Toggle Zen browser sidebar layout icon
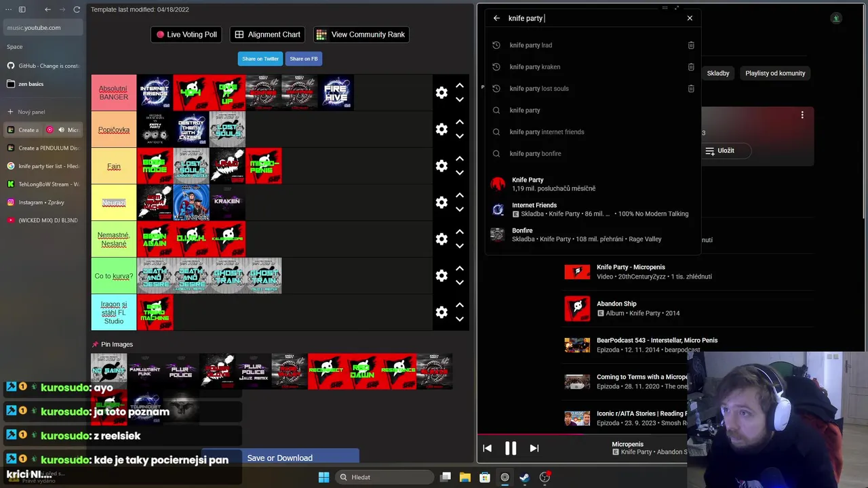The height and width of the screenshot is (488, 868). (22, 9)
